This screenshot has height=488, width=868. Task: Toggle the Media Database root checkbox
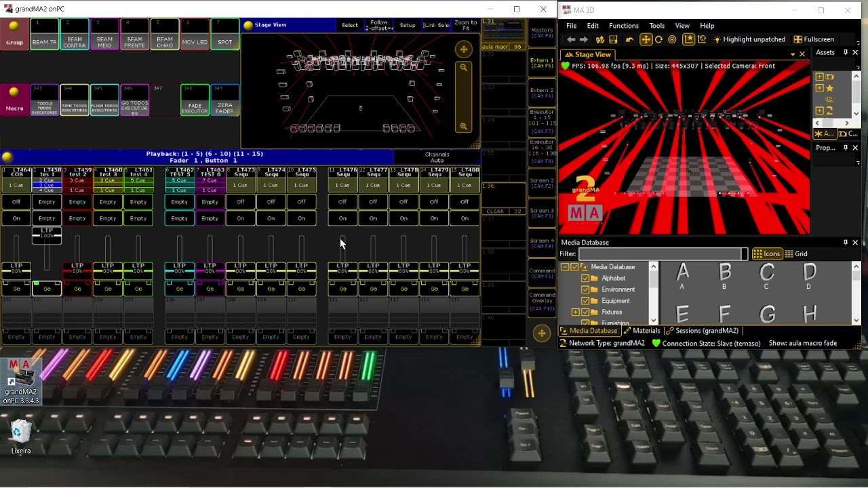pyautogui.click(x=574, y=267)
